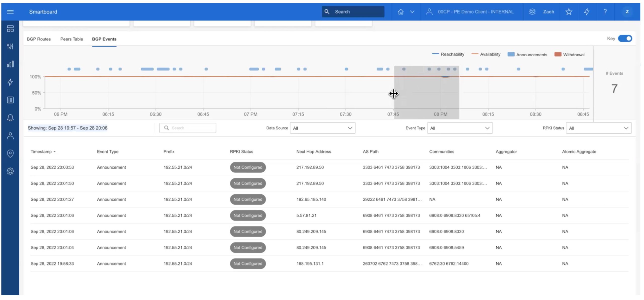Open the sliders settings sidebar icon

(x=10, y=46)
